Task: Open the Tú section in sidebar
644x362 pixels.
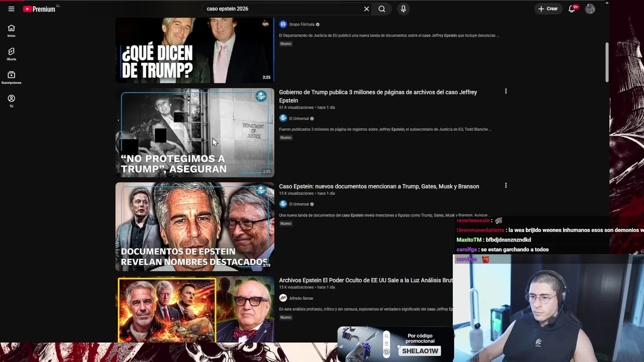Action: click(11, 101)
